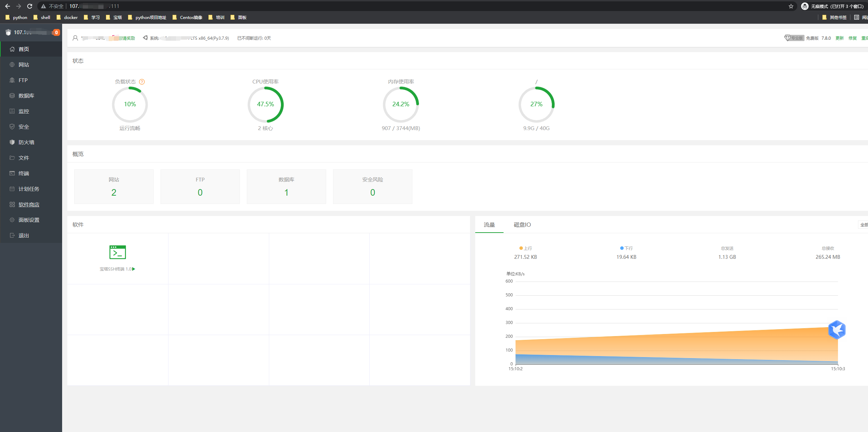Click the 已不间断运行: 0天 text
868x432 pixels.
click(254, 38)
